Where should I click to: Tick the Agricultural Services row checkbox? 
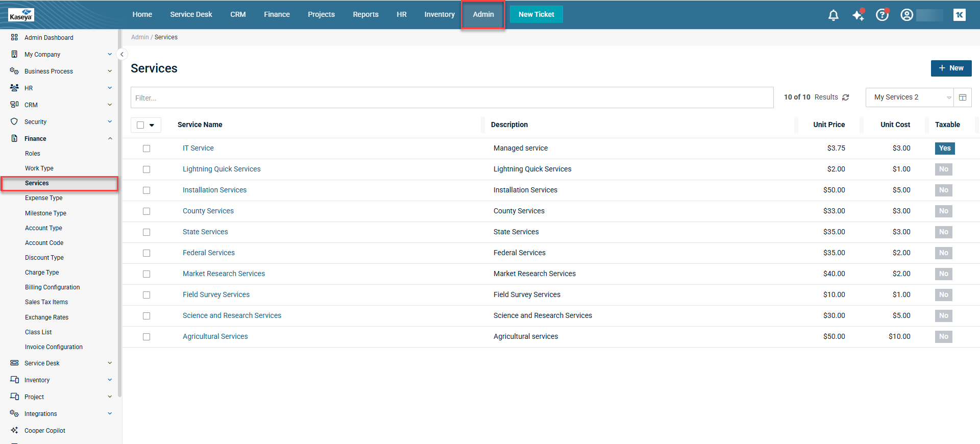(146, 337)
